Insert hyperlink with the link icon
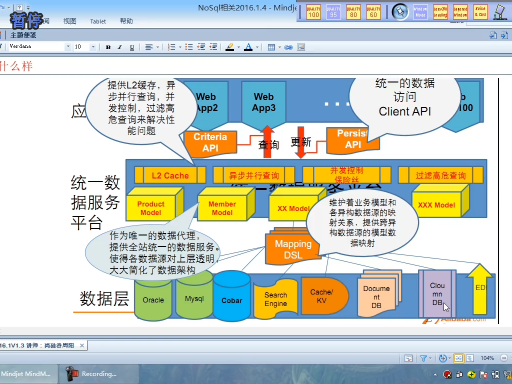Viewport: 512px width, 384px height. [x=288, y=47]
